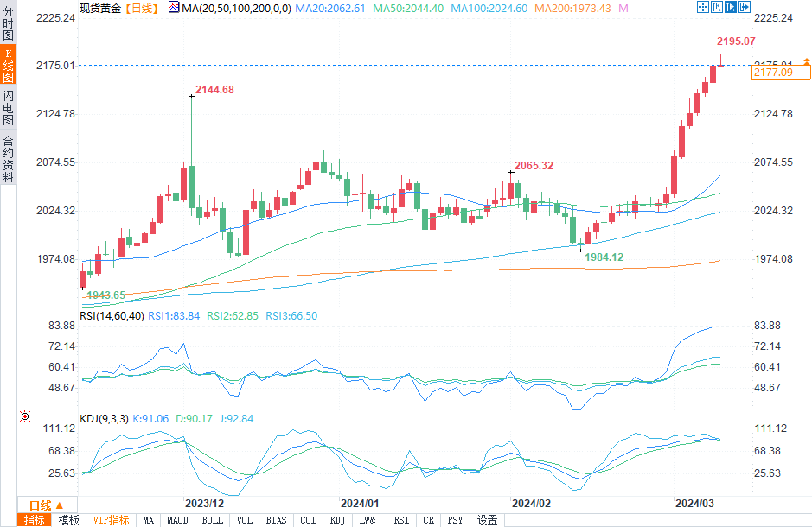Switch to the 模板 tab

[68, 520]
